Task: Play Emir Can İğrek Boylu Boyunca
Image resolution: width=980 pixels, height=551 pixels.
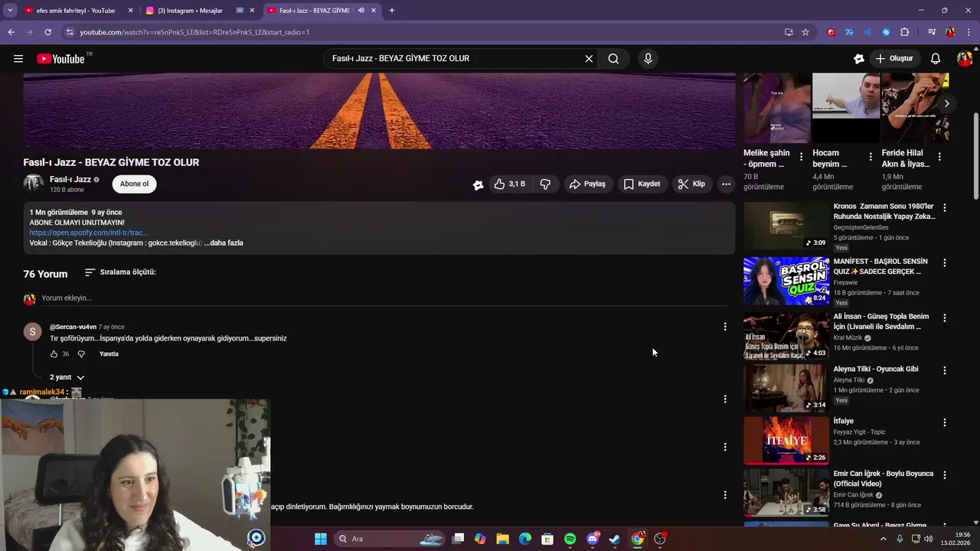Action: [786, 492]
